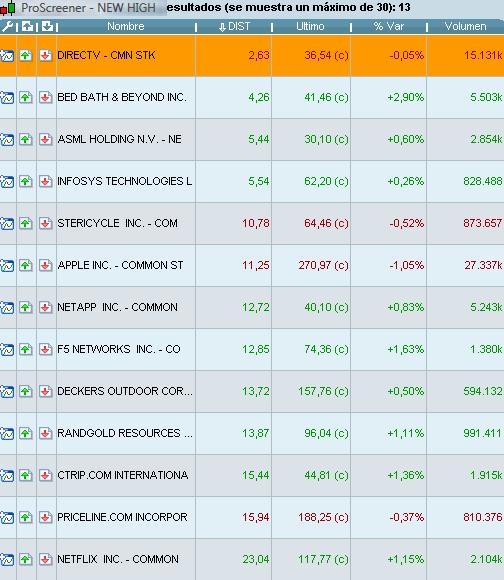Open chart icon for PRICELINE.COM row
The width and height of the screenshot is (504, 580).
[7, 517]
